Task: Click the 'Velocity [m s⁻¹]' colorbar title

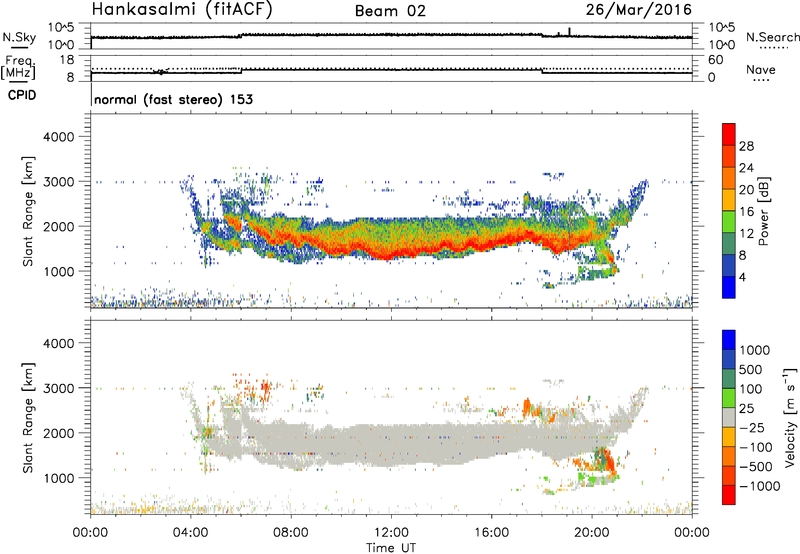Action: 790,417
